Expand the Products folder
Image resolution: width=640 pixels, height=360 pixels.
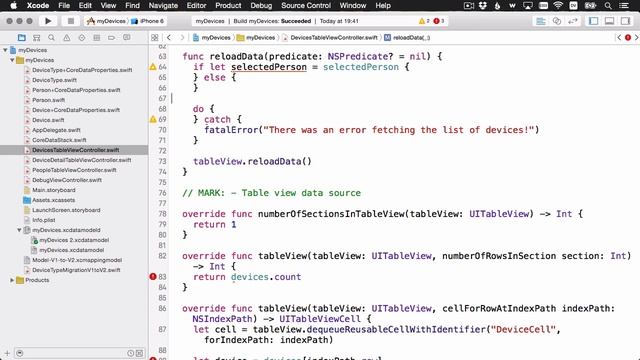pyautogui.click(x=12, y=280)
